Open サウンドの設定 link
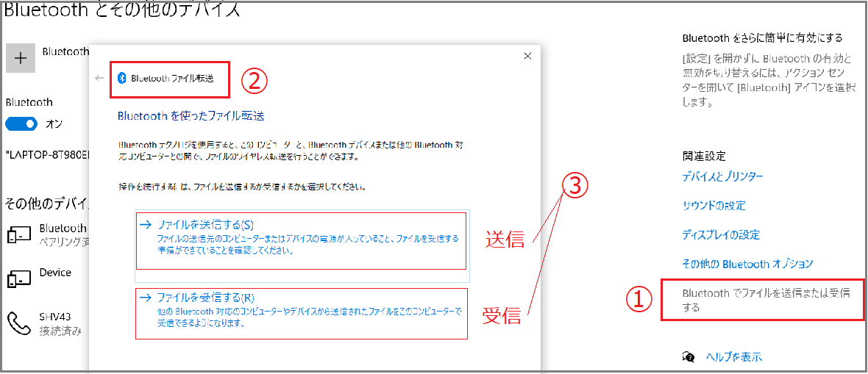 click(x=714, y=206)
